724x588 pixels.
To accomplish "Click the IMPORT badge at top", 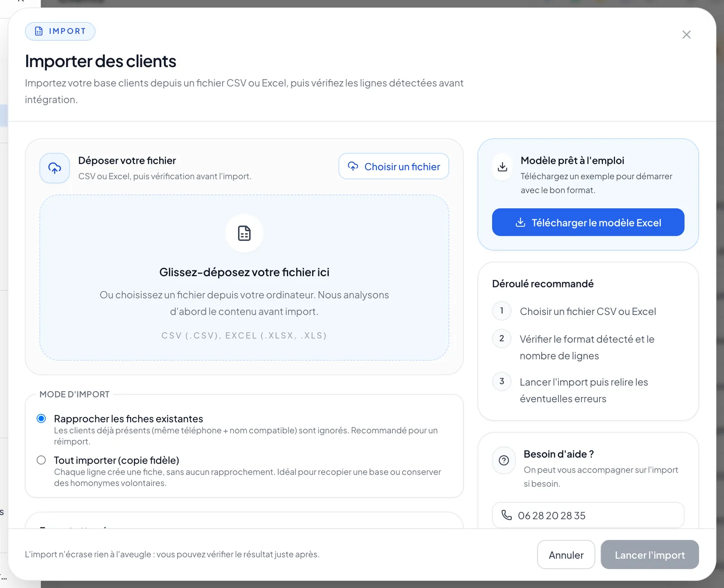I will pyautogui.click(x=60, y=31).
